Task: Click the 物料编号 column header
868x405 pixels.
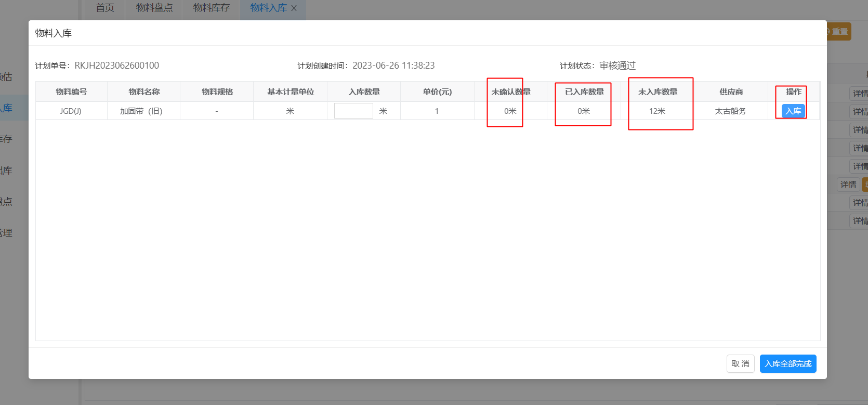Action: tap(71, 92)
